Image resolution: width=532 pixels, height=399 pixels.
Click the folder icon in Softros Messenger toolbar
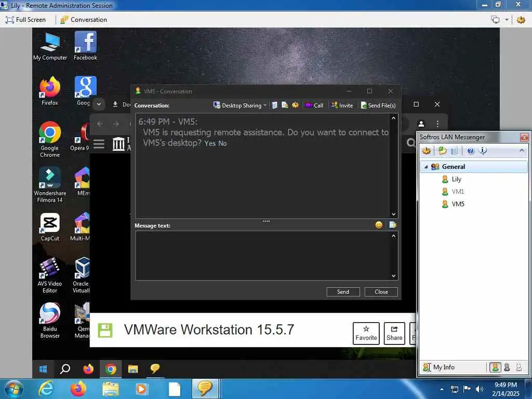pyautogui.click(x=442, y=151)
